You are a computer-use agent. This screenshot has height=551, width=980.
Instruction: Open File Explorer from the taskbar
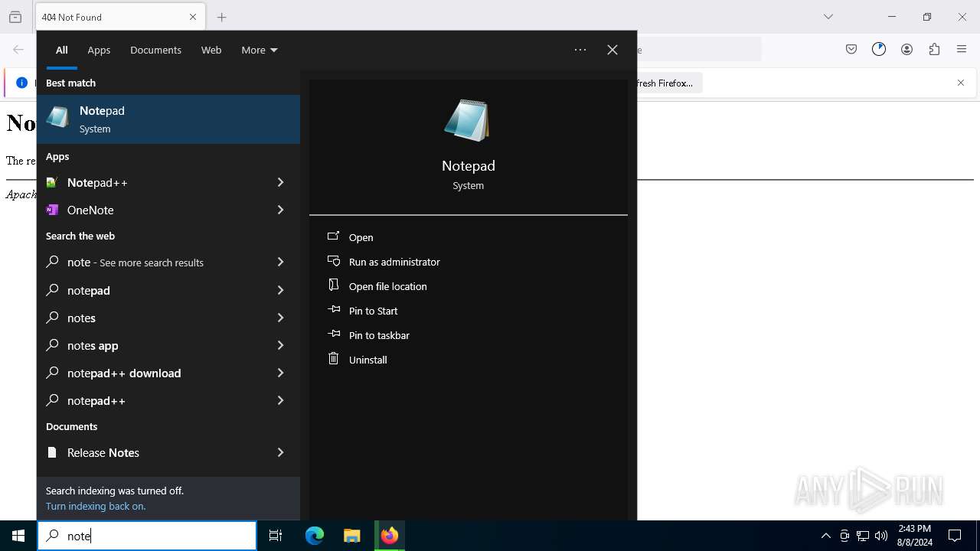tap(351, 536)
